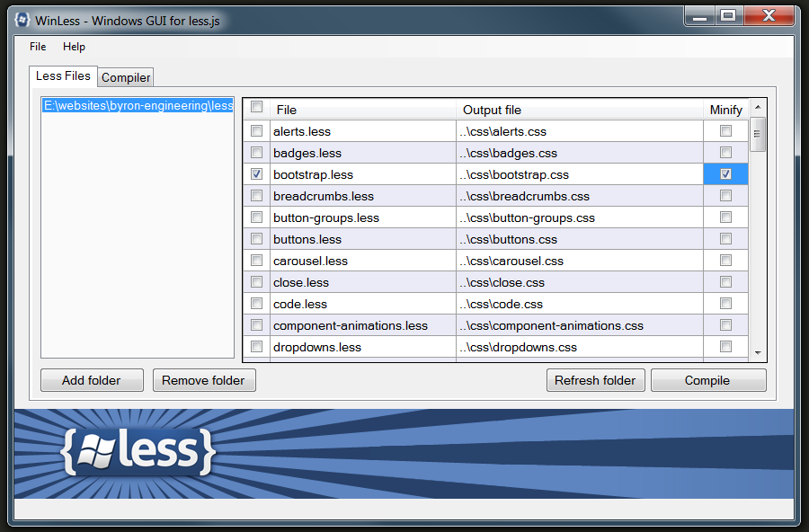This screenshot has width=809, height=532.
Task: Click output path ..\css\badges.css
Action: point(508,154)
